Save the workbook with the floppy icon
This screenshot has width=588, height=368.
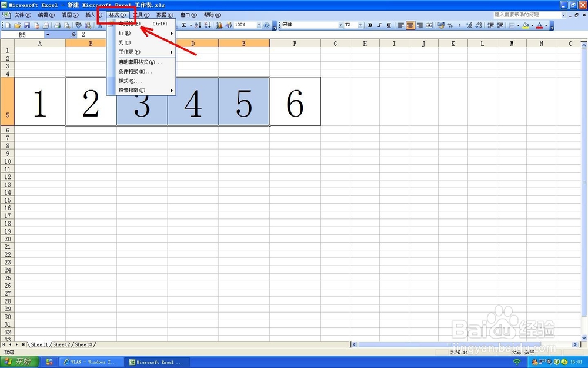26,25
